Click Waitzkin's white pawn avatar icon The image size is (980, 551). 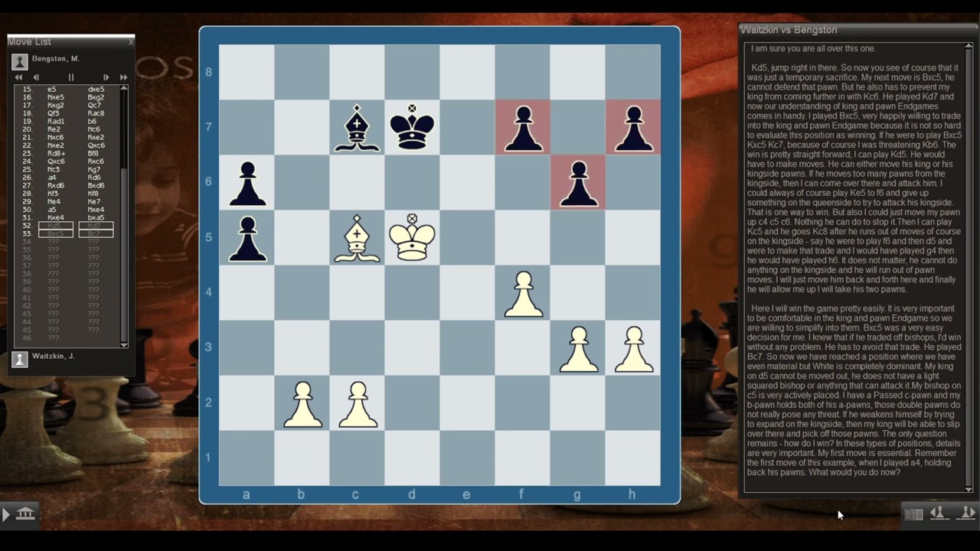20,359
